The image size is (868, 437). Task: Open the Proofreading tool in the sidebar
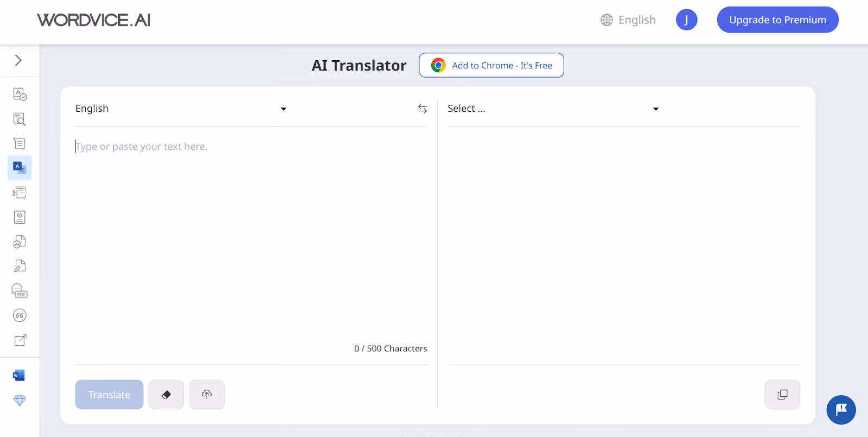pos(20,93)
